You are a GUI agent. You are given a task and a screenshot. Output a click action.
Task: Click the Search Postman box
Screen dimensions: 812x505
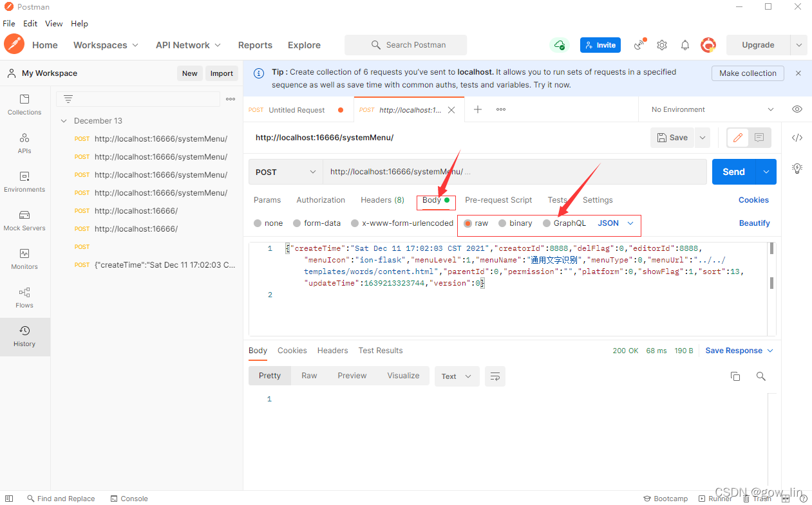click(x=406, y=45)
